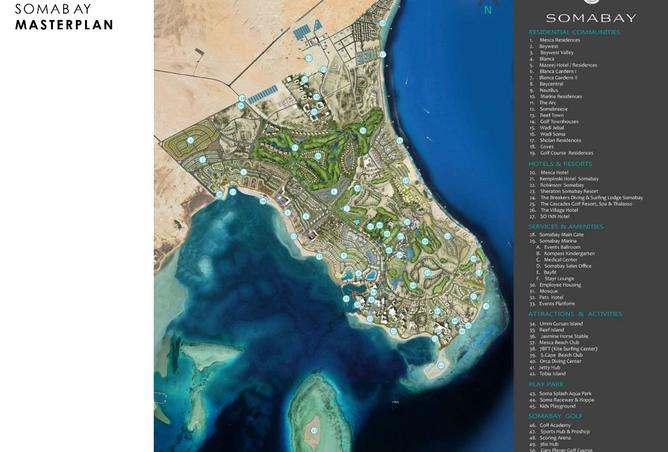Select the Attractions & Activities heading
Viewport: 668px width, 452px height.
click(x=575, y=314)
